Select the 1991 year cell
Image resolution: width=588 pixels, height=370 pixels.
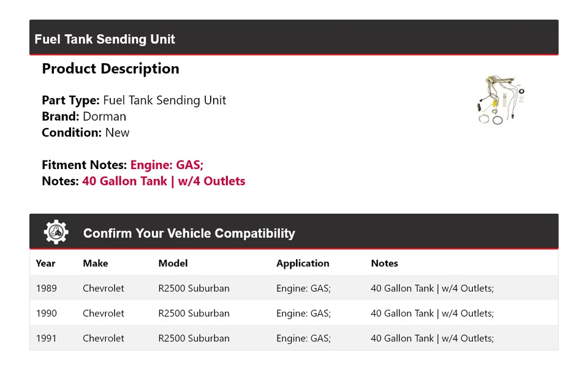[x=46, y=338]
